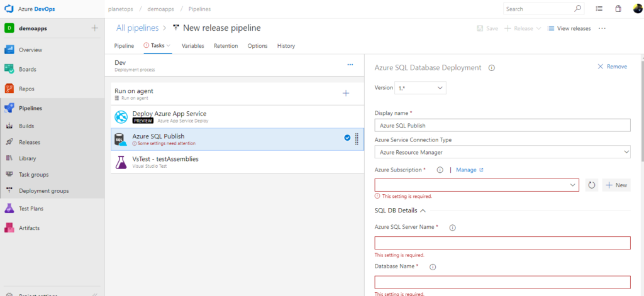Open the work items list icon in header
The width and height of the screenshot is (644, 296).
click(599, 9)
